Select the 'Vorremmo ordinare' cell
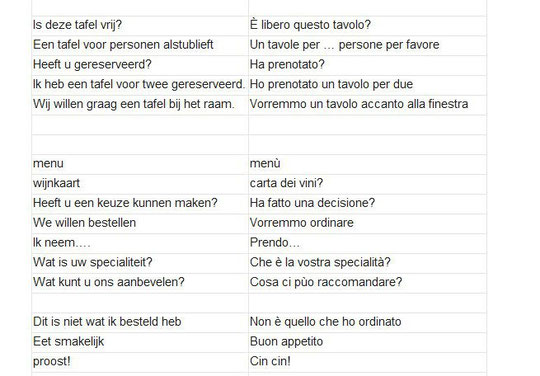The image size is (540, 376). [367, 224]
